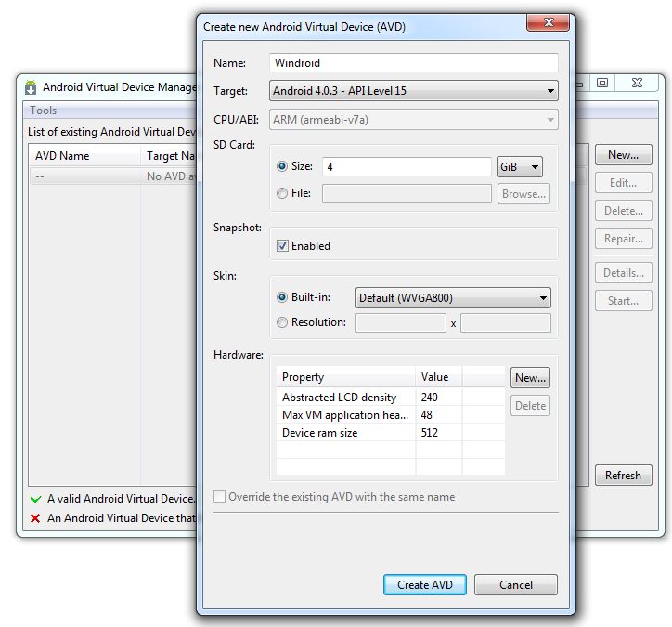
Task: Click the red X invalid AVD icon
Action: click(x=35, y=518)
